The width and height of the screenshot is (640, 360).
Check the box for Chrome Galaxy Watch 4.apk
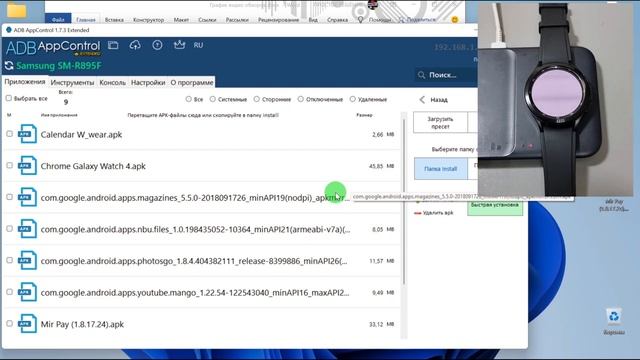[9, 165]
